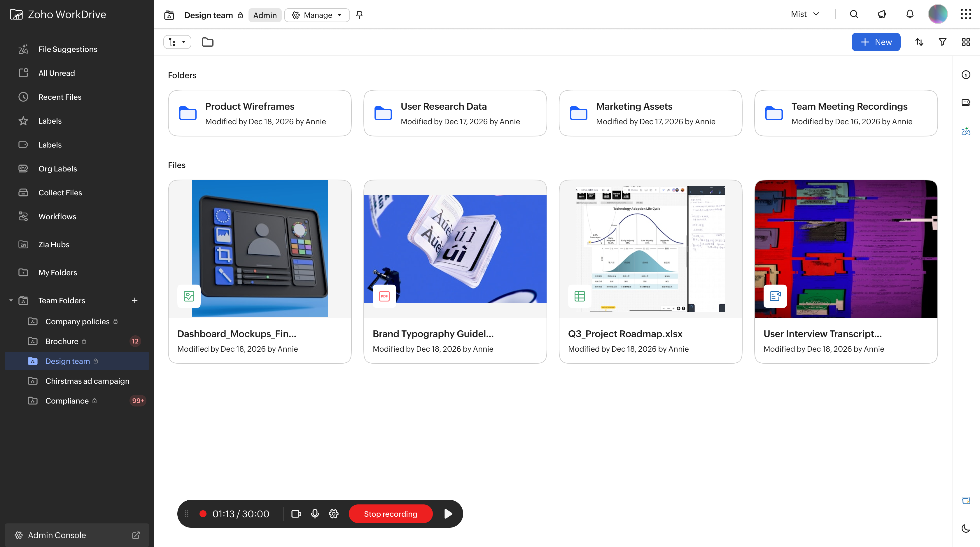980x547 pixels.
Task: Open the Team Meeting Recordings folder
Action: [x=846, y=113]
